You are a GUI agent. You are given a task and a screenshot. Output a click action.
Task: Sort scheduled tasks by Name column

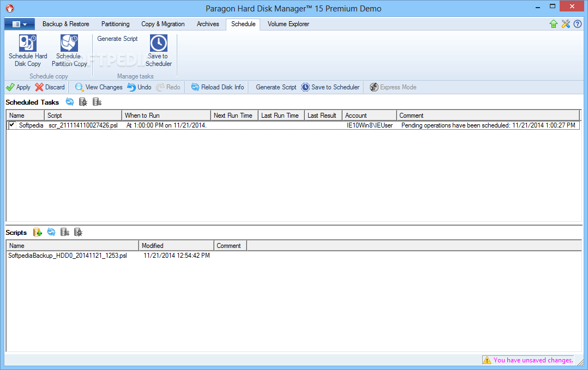[26, 116]
